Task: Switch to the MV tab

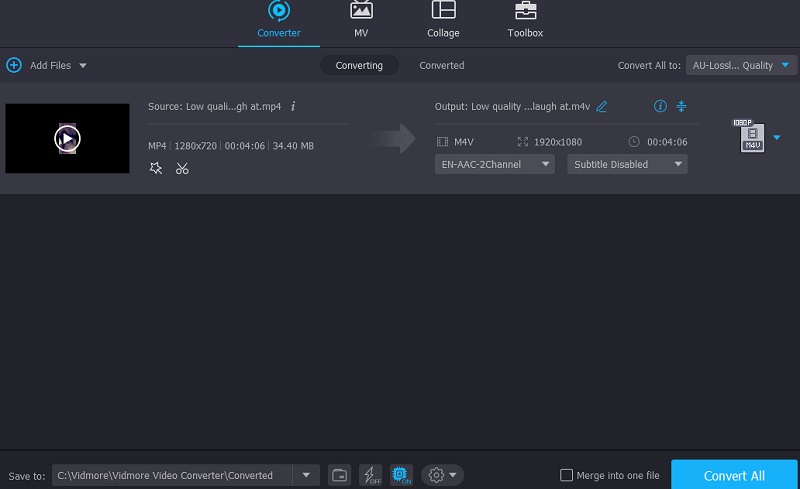Action: [361, 20]
